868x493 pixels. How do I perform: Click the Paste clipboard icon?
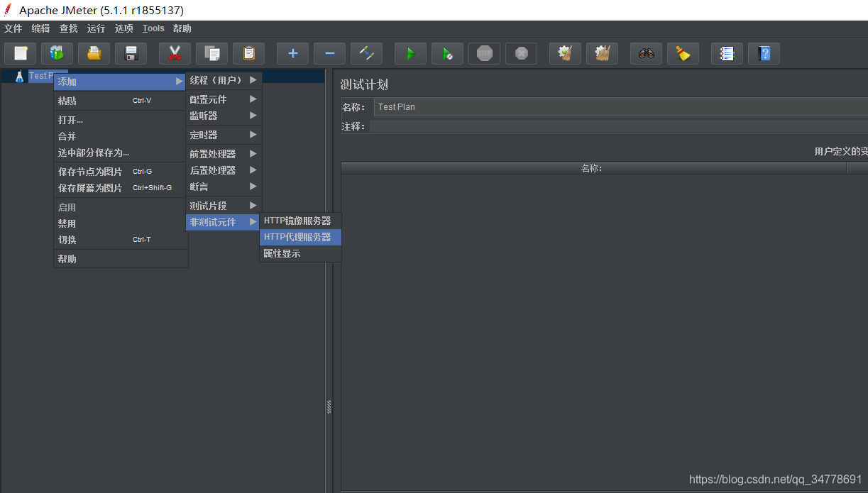point(248,53)
